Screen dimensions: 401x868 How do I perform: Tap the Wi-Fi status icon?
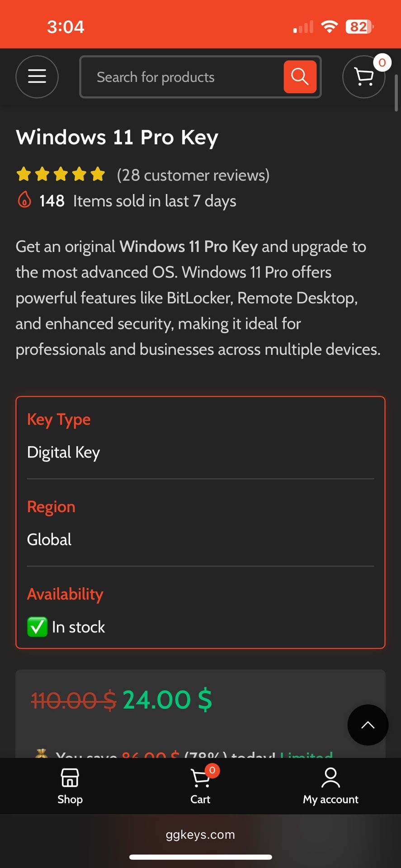pyautogui.click(x=330, y=27)
